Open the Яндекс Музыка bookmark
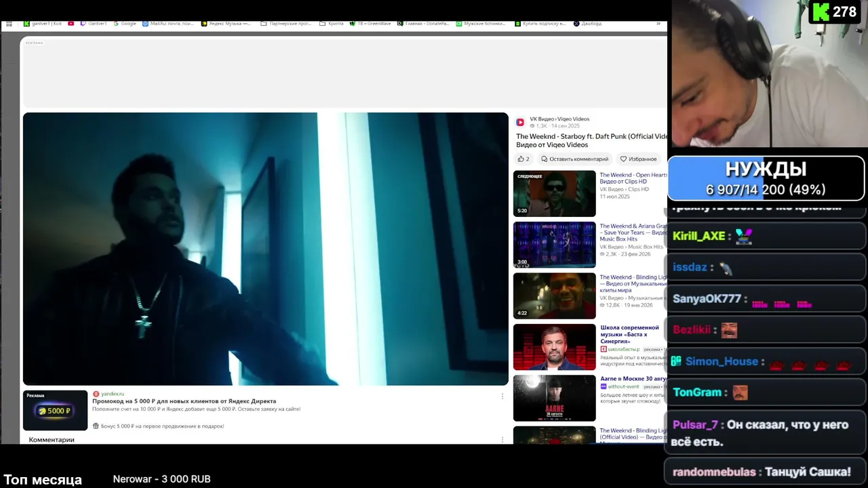868x488 pixels. pyautogui.click(x=226, y=24)
